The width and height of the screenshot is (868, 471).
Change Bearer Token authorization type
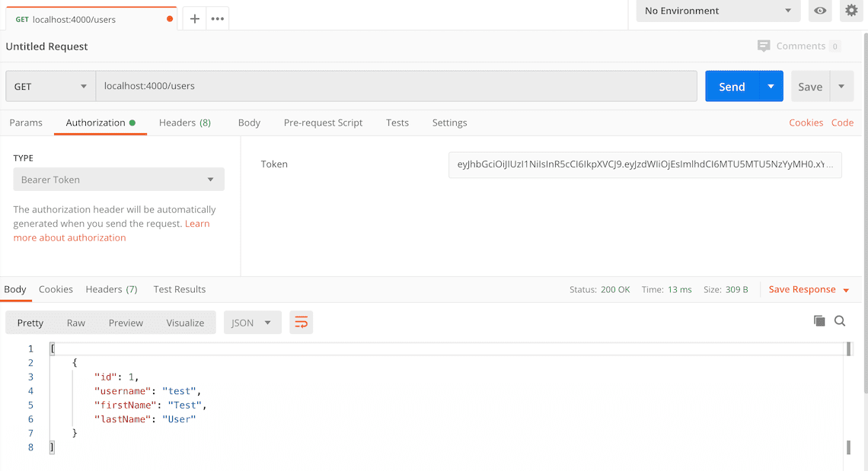pos(118,179)
